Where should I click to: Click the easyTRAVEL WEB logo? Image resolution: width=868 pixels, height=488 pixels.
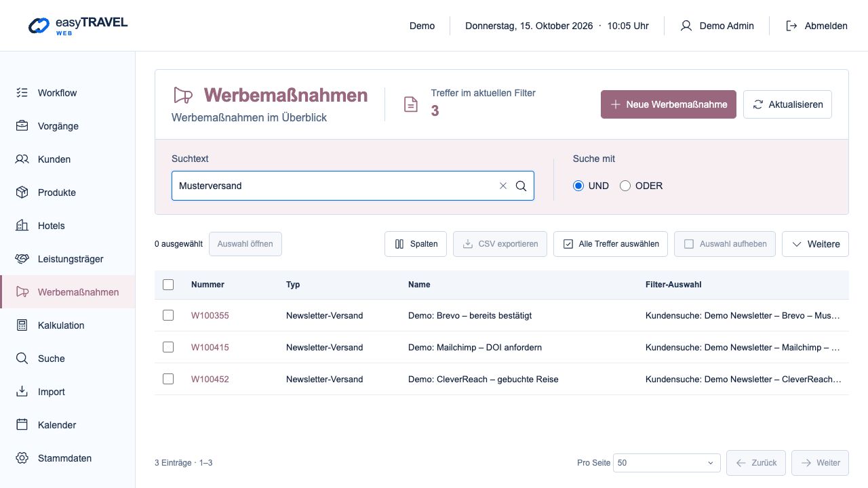tap(78, 26)
